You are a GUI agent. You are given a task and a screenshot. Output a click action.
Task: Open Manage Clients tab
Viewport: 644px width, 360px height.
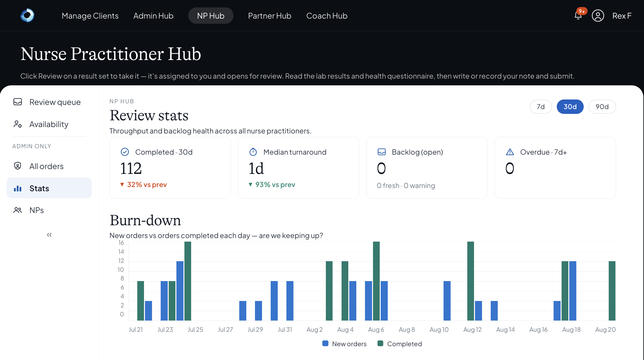pyautogui.click(x=90, y=16)
